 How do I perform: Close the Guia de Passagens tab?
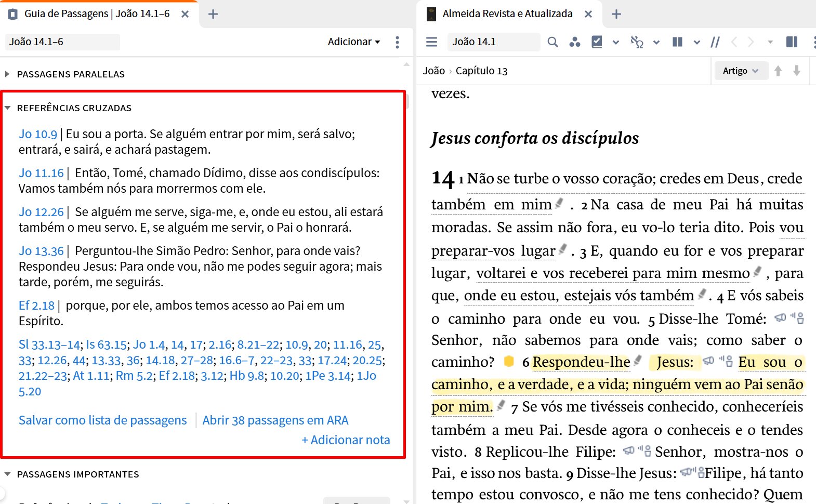[185, 14]
